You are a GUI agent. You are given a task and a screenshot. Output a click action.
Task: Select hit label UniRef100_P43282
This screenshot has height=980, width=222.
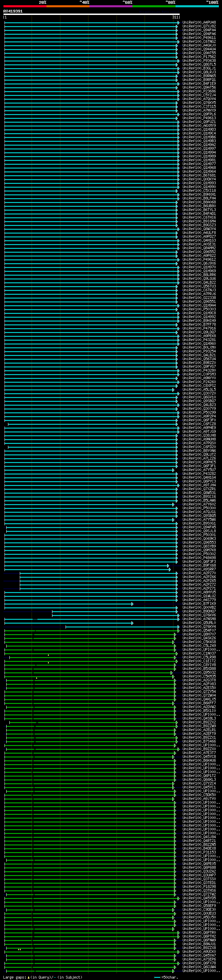click(x=199, y=473)
